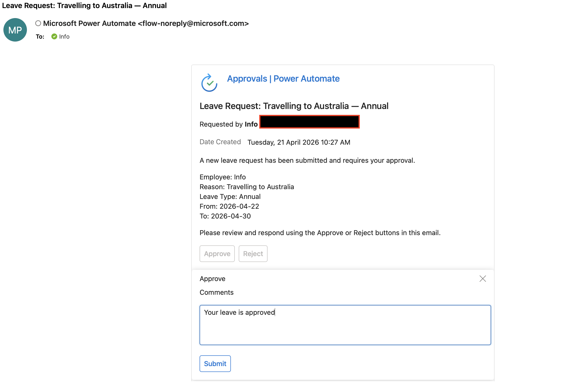Click the Comments label above the text box

click(x=216, y=292)
